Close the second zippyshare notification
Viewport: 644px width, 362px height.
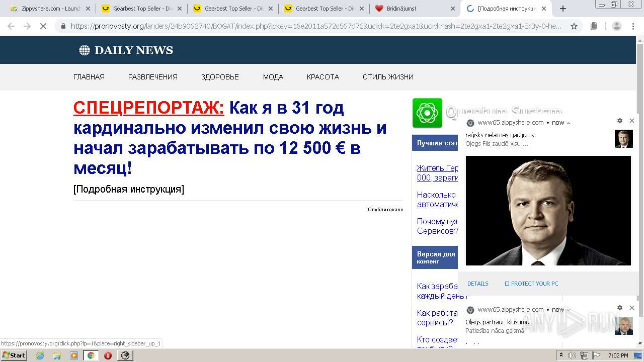click(x=632, y=308)
